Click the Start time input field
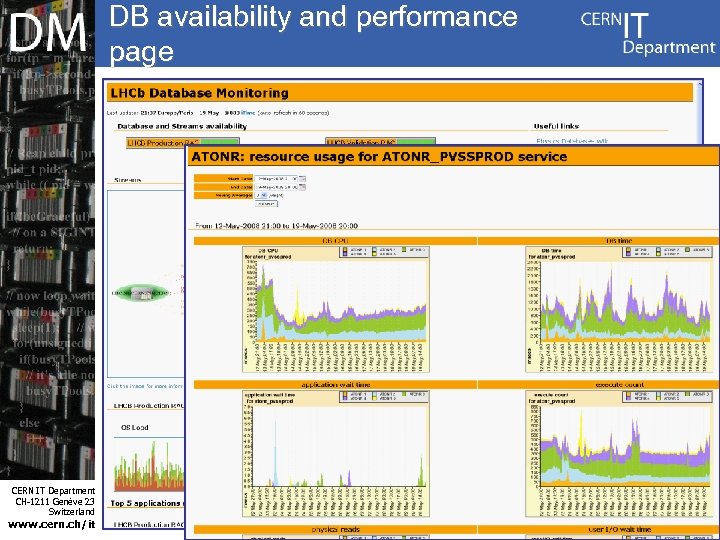 click(x=276, y=179)
